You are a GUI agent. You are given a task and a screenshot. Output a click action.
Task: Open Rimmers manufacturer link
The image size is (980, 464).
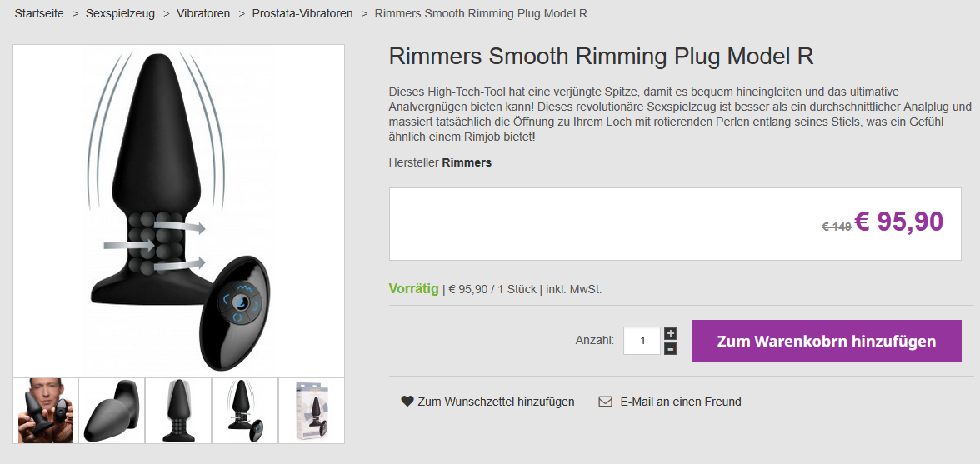[x=467, y=163]
